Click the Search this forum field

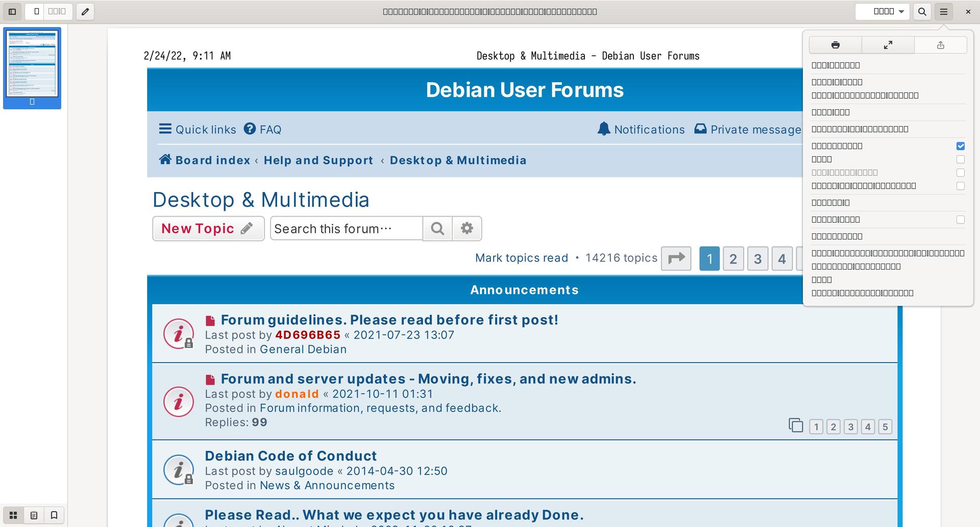(x=346, y=228)
